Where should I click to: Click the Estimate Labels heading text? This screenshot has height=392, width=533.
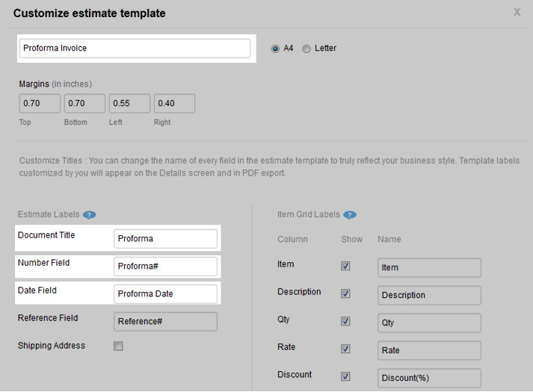49,214
